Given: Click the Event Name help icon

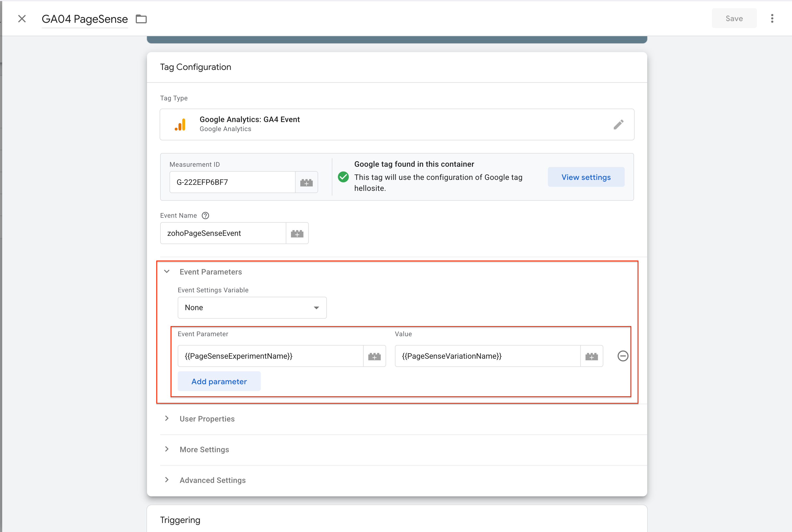Looking at the screenshot, I should point(205,216).
